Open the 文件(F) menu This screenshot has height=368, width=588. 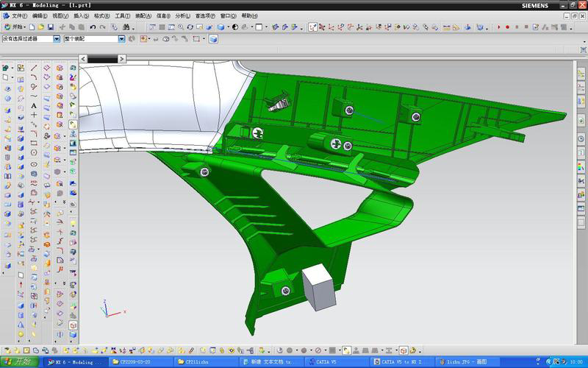tap(19, 15)
